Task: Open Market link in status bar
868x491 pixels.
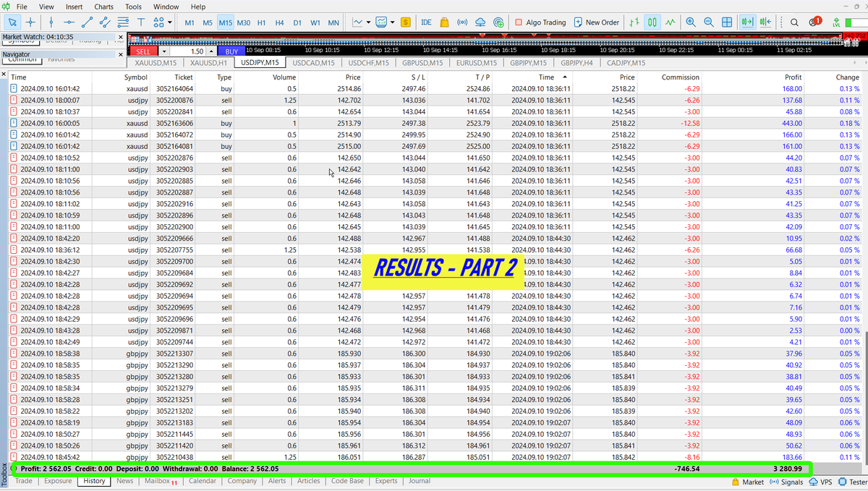Action: point(747,482)
